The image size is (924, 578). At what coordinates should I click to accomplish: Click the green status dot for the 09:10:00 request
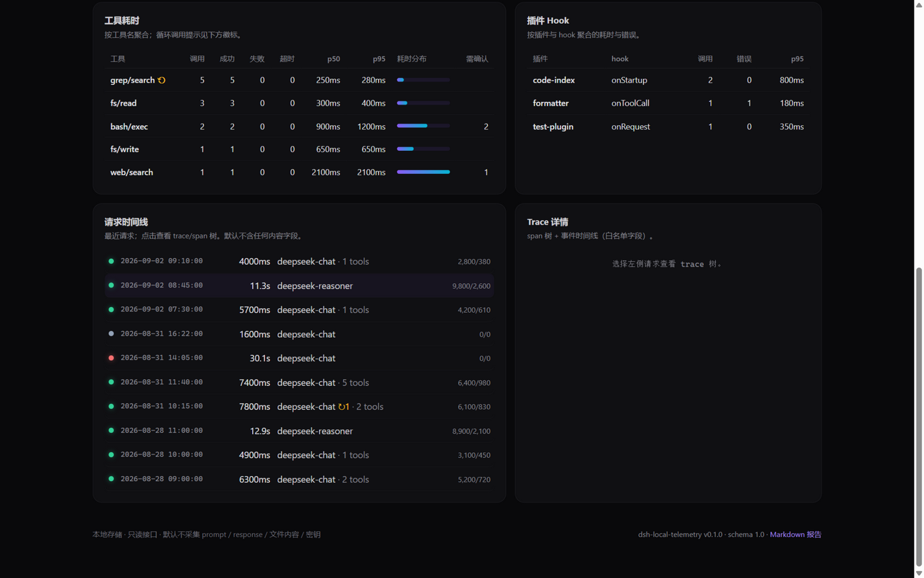(111, 261)
